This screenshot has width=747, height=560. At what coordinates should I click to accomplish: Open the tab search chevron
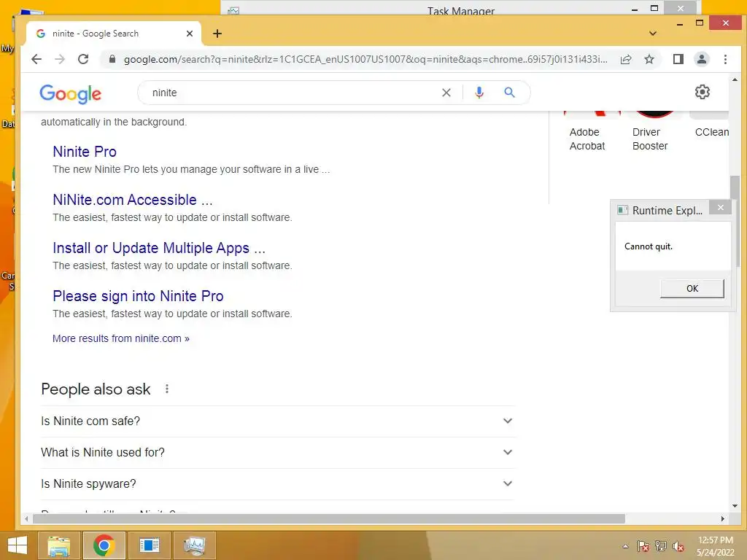coord(653,34)
